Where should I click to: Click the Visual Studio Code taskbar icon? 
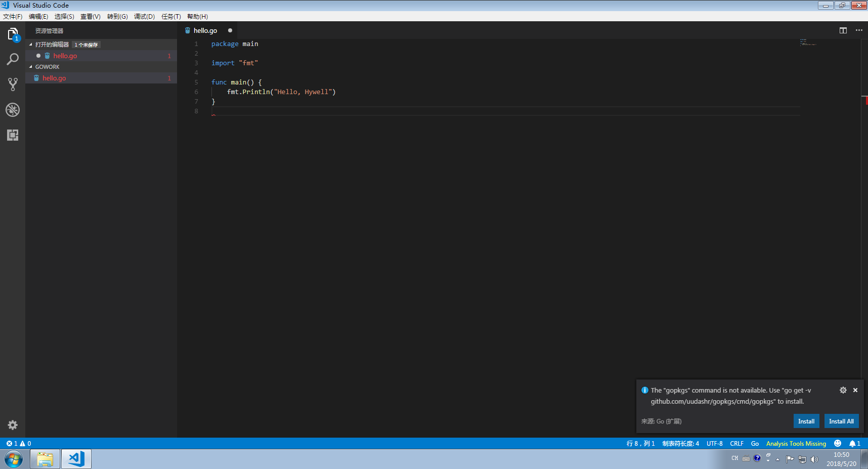(x=76, y=459)
